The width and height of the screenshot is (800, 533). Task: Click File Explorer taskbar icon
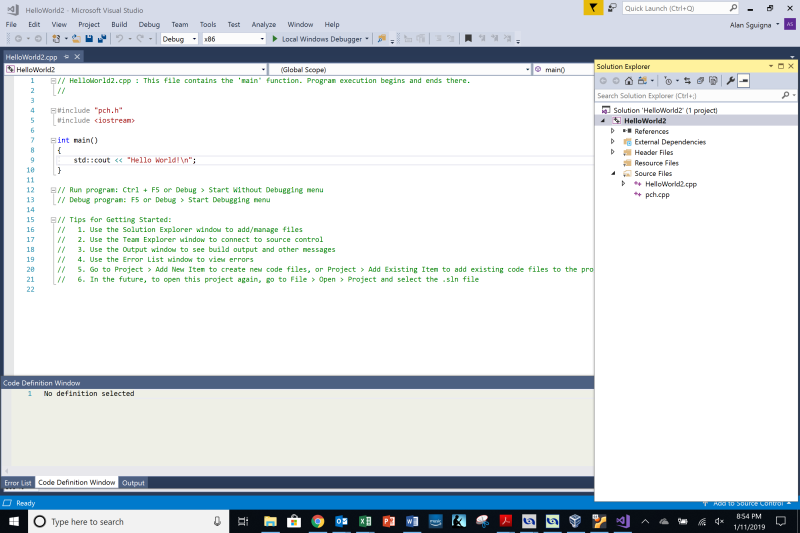click(x=270, y=521)
